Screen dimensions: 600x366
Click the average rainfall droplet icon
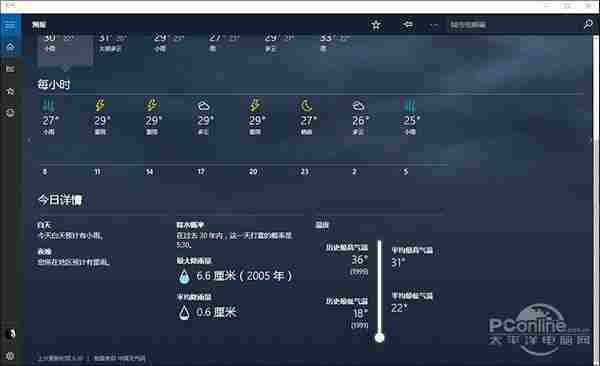(184, 313)
